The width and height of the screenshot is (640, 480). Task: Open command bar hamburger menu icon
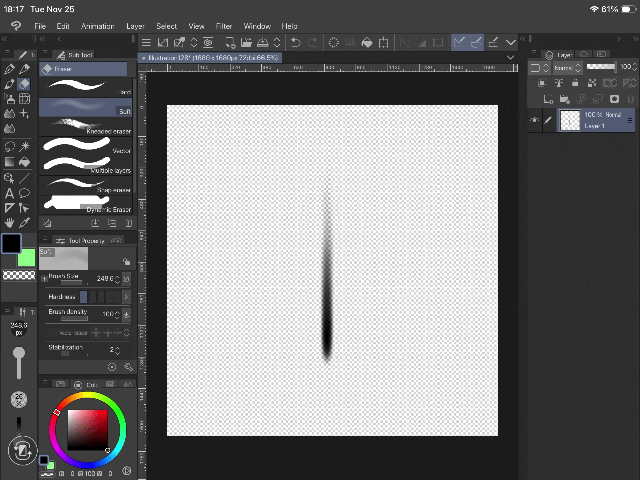tap(146, 42)
